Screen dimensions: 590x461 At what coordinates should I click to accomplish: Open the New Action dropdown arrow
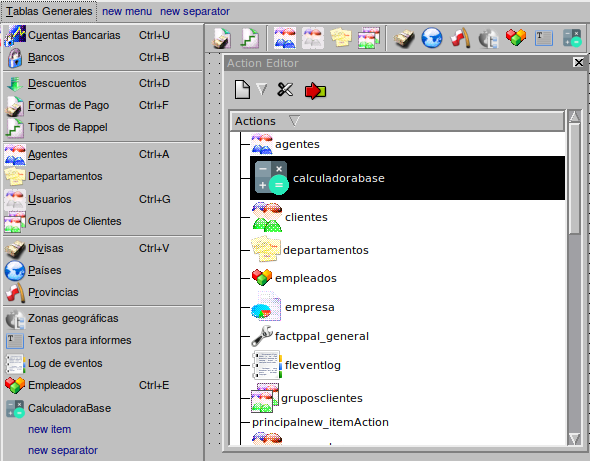point(262,90)
